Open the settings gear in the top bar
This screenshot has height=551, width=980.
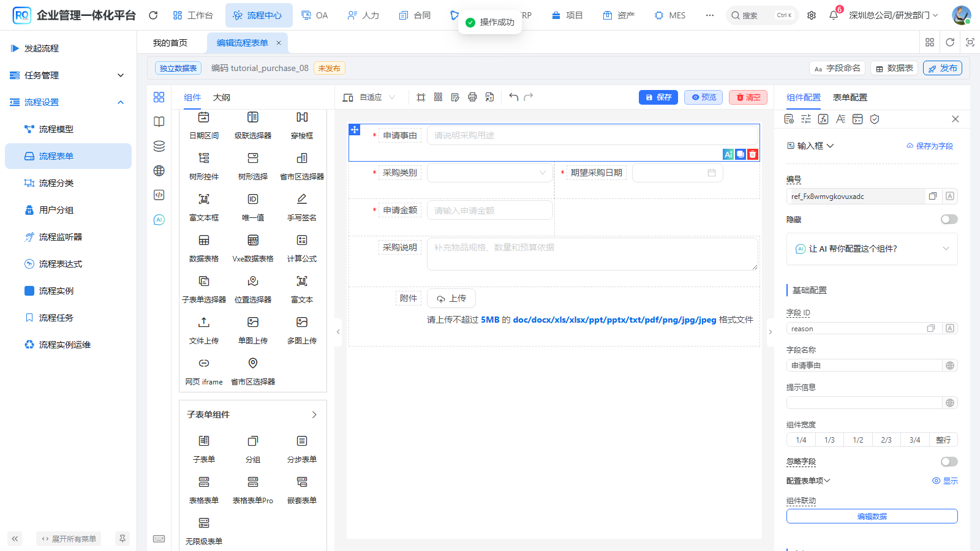coord(812,15)
